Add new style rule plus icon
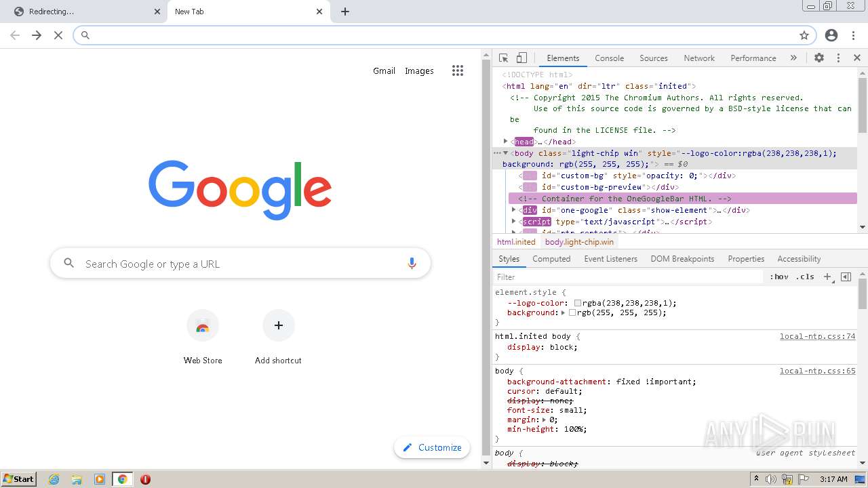The image size is (868, 488). click(828, 277)
